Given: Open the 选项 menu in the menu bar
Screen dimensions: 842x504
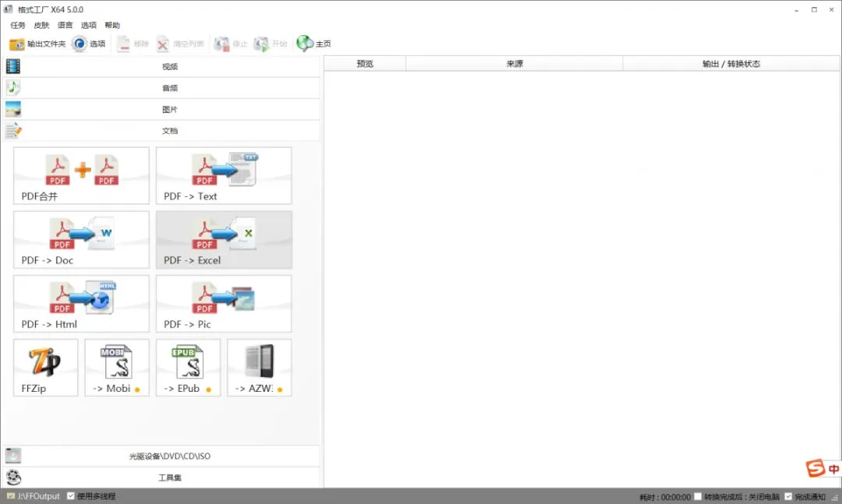Looking at the screenshot, I should [89, 25].
